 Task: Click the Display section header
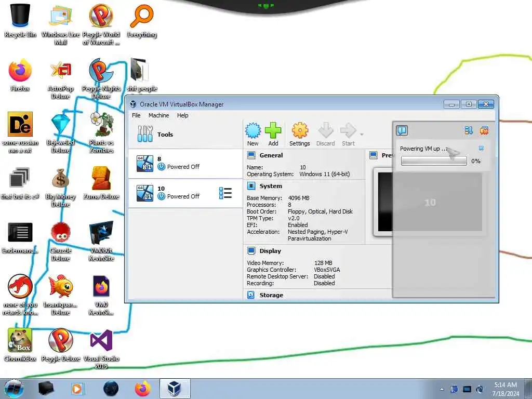tap(270, 251)
